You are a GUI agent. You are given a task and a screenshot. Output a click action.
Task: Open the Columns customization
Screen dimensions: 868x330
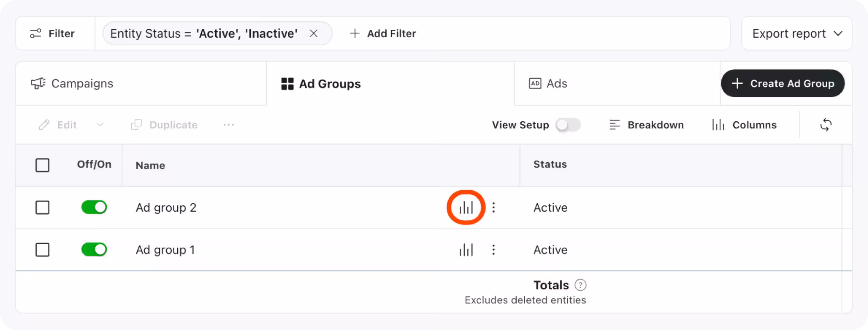coord(744,125)
